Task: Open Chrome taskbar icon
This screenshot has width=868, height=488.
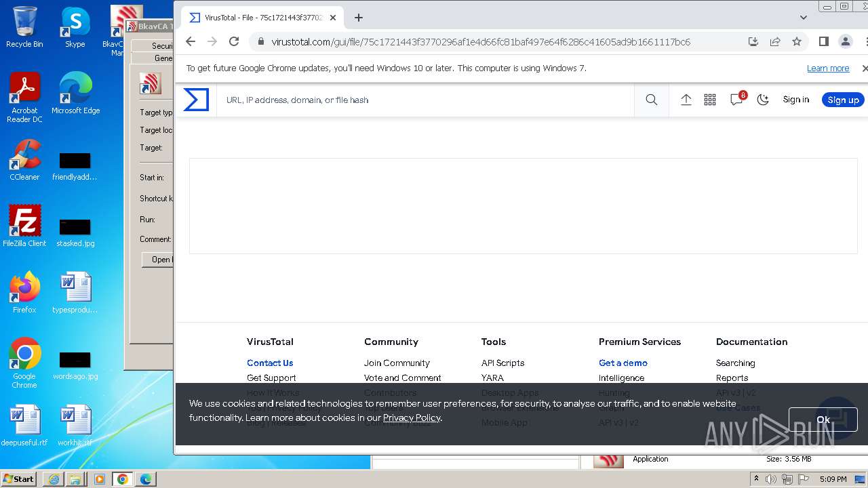Action: click(x=123, y=479)
